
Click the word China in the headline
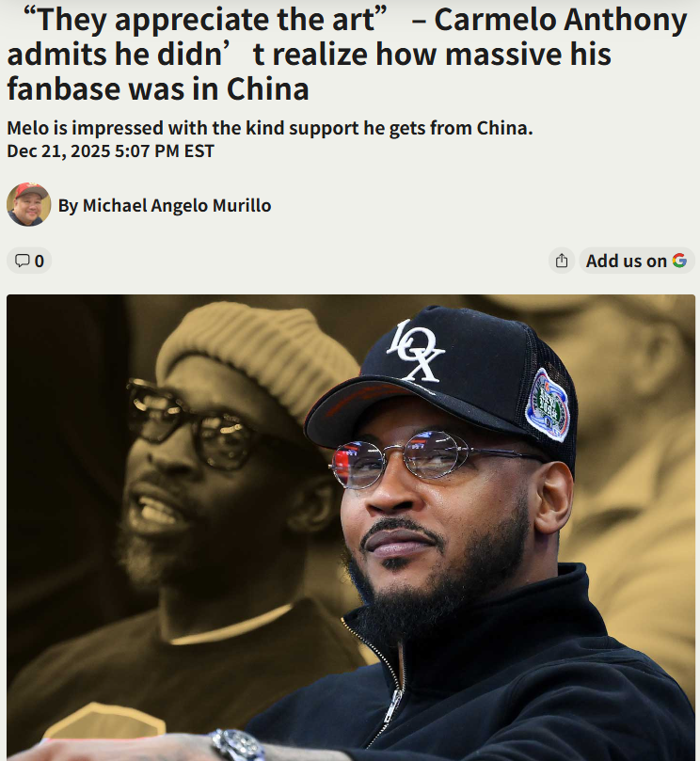click(267, 88)
